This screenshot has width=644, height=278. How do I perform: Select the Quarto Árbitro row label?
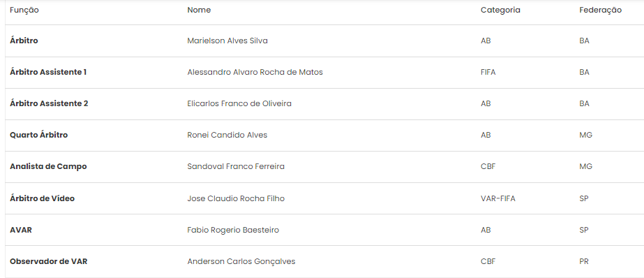coord(38,135)
